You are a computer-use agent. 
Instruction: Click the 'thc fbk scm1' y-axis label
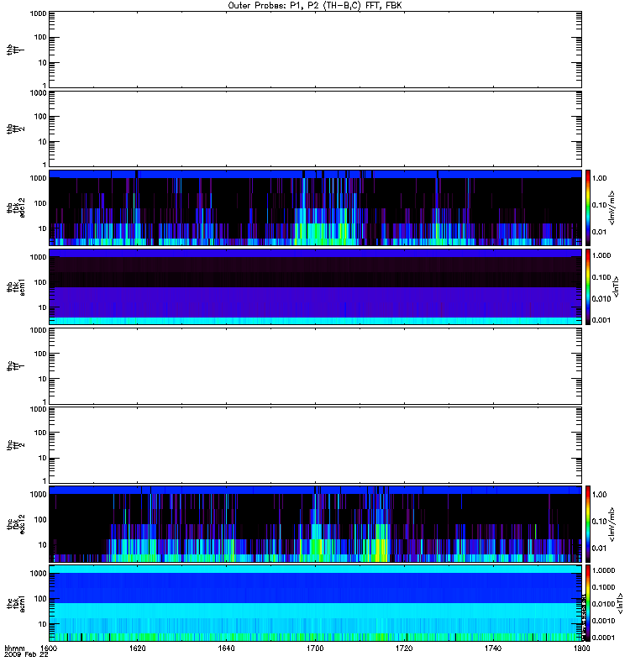pos(15,603)
